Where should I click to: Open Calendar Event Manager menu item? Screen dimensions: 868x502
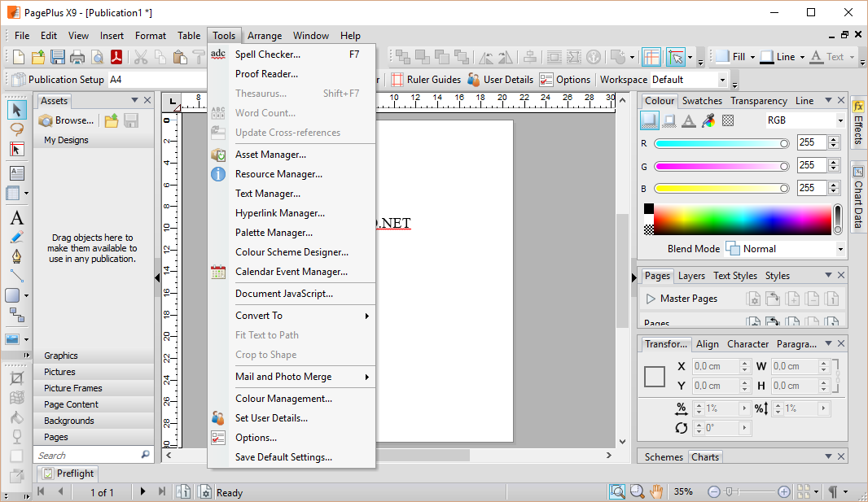(292, 272)
